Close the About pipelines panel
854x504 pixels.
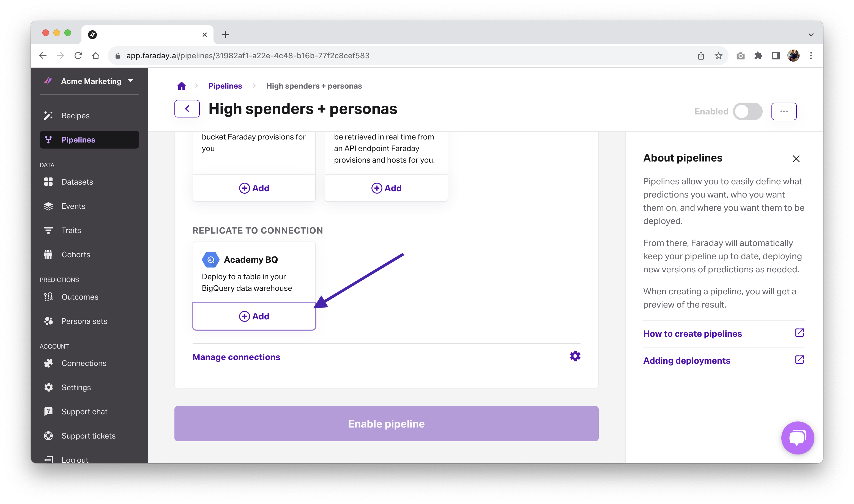[x=796, y=159]
